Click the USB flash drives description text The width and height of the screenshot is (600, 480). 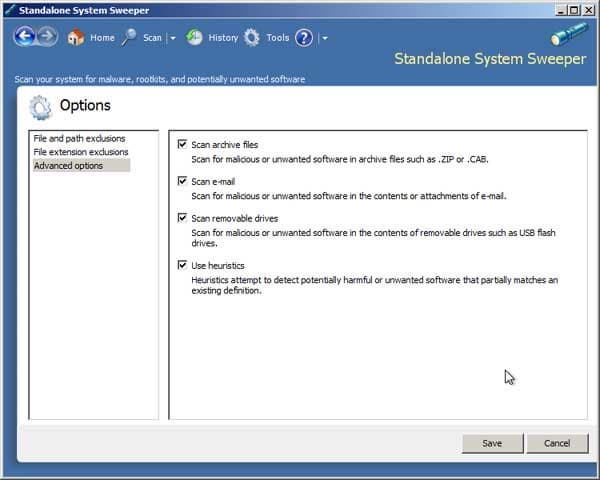point(373,238)
